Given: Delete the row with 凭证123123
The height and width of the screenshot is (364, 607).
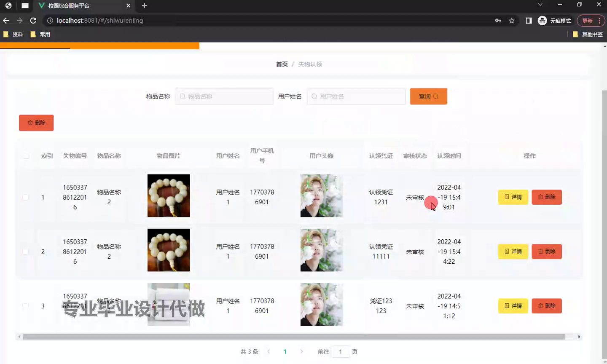Looking at the screenshot, I should click(x=547, y=306).
